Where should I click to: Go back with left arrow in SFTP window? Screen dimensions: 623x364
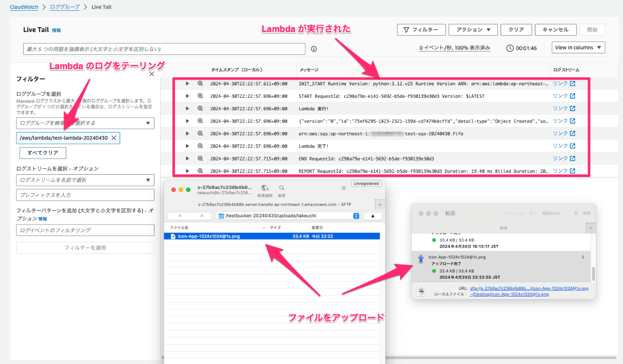click(180, 216)
